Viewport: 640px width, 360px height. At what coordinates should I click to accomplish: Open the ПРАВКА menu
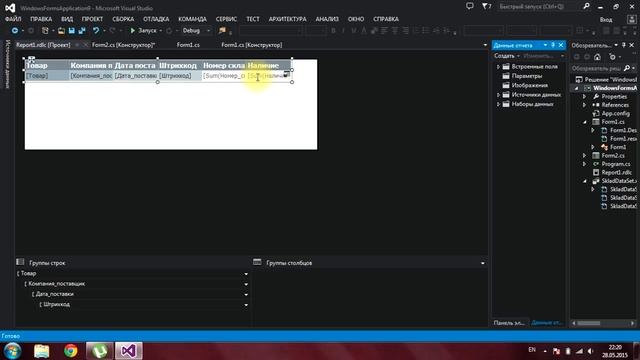(x=41, y=19)
